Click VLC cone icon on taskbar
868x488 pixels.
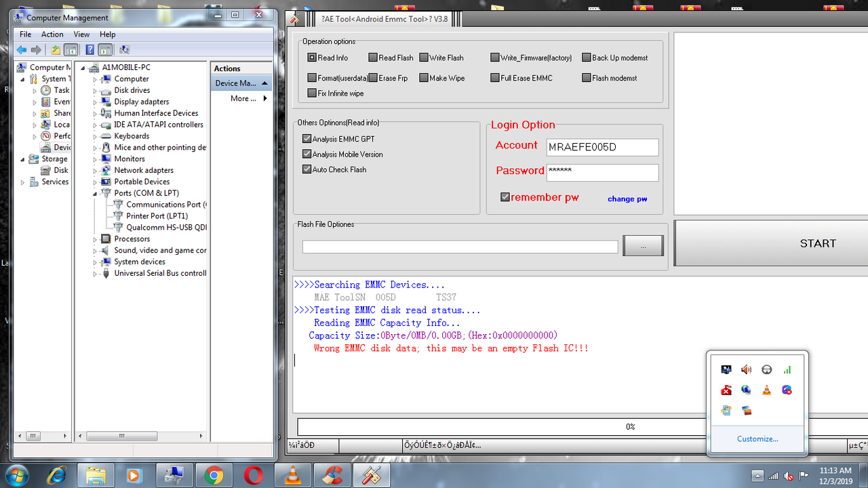point(292,475)
